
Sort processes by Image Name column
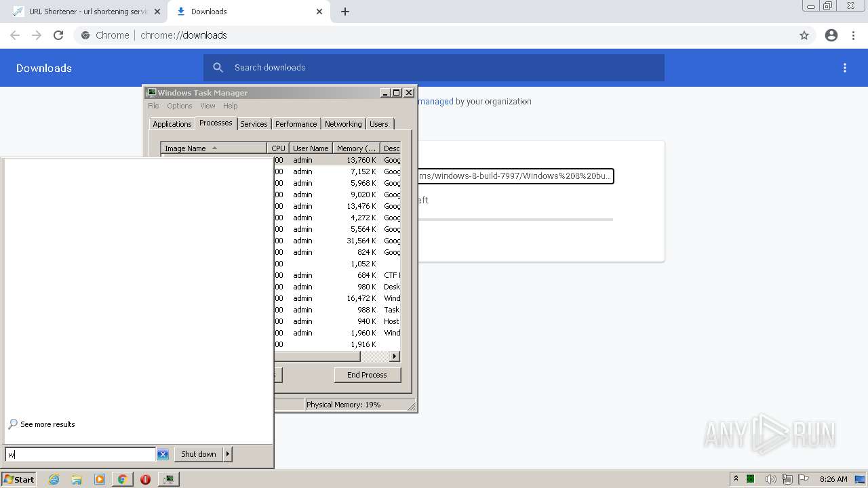[x=214, y=148]
